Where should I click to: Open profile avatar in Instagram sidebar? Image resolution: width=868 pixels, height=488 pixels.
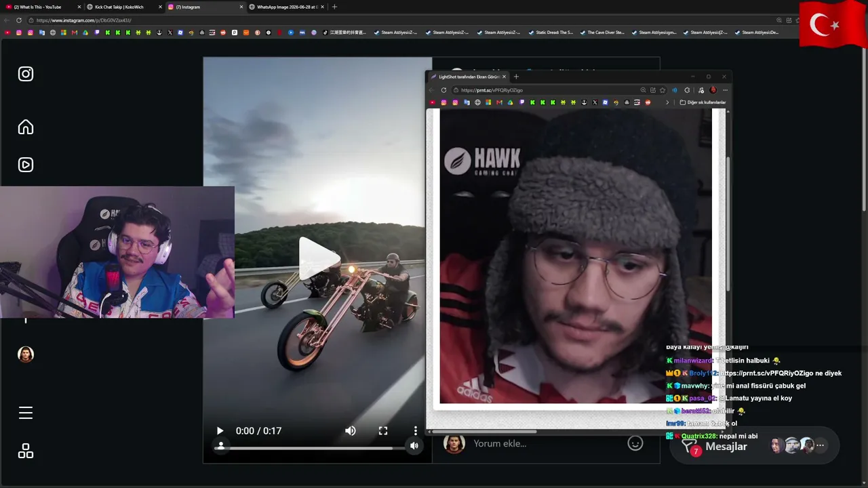(26, 354)
